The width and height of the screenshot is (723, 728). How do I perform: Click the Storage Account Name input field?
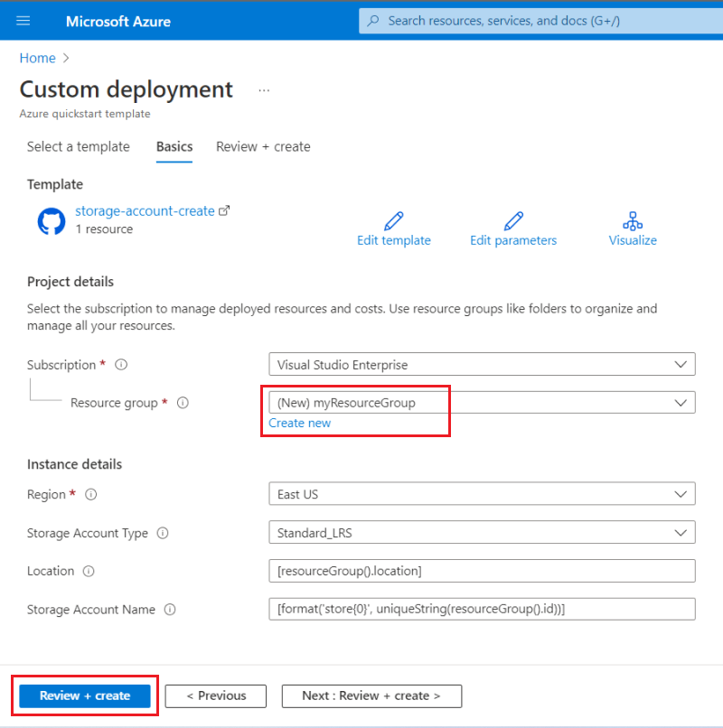click(x=482, y=610)
